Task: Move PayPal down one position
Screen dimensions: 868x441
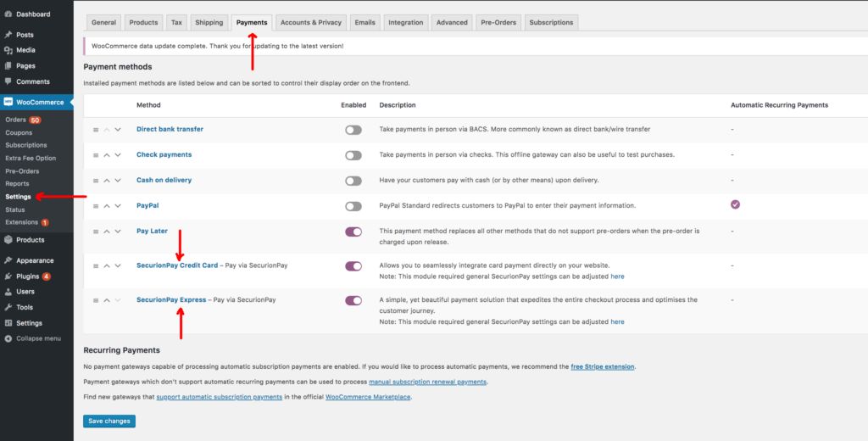Action: point(117,206)
